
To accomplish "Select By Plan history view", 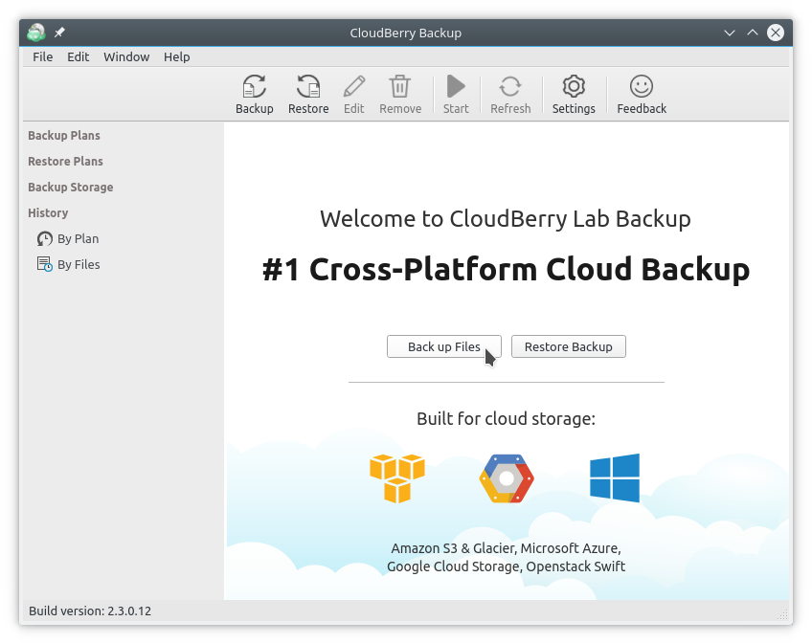I will [x=68, y=238].
